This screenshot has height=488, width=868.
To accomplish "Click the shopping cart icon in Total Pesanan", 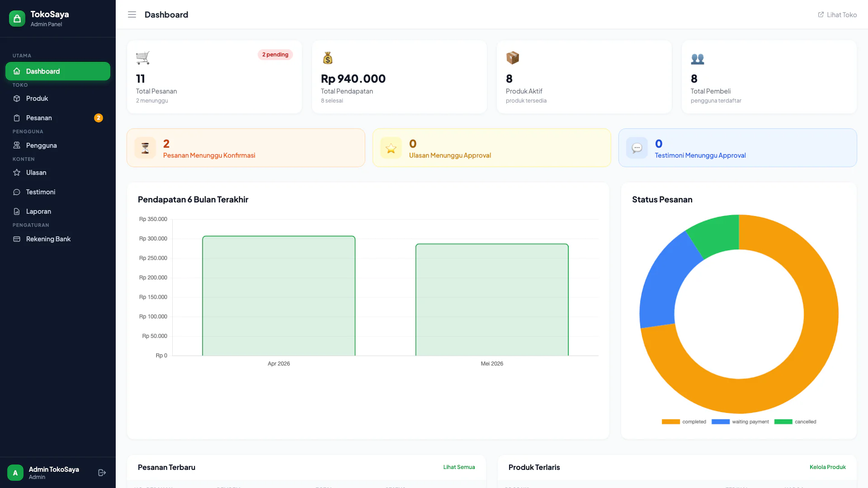I will click(143, 58).
